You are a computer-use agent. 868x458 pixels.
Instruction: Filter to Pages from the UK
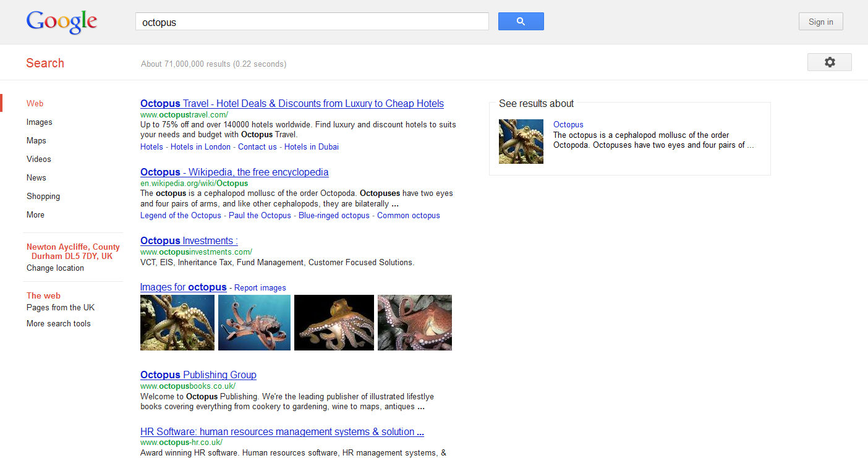[61, 307]
